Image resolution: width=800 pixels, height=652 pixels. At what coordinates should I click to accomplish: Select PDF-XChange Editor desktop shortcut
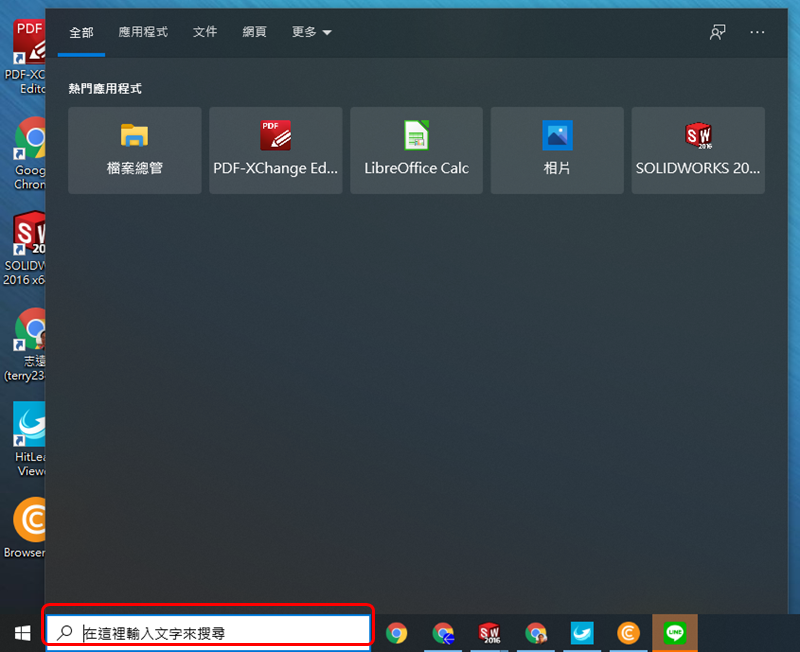pyautogui.click(x=27, y=56)
